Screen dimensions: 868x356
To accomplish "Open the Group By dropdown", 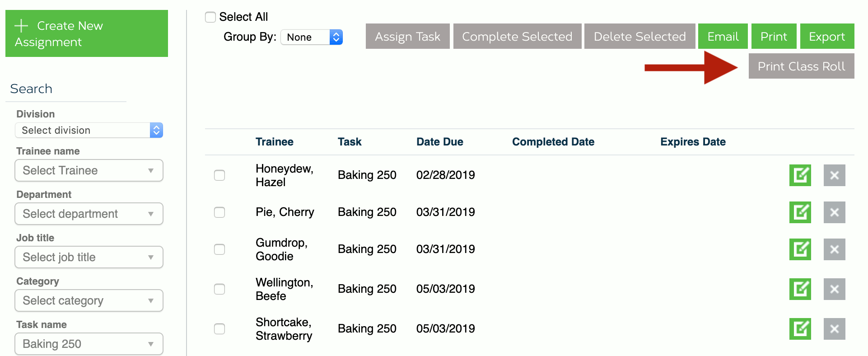I will 312,37.
